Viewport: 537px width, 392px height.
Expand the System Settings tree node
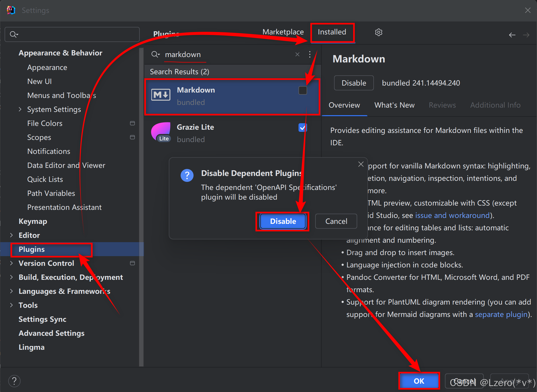click(x=20, y=109)
